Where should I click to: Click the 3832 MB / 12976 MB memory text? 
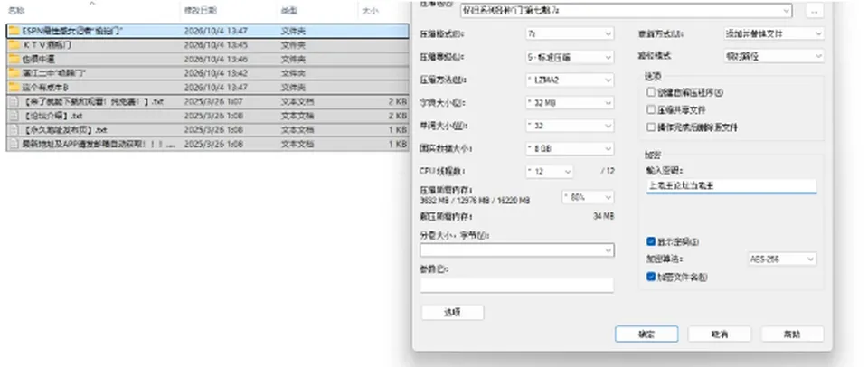(x=475, y=201)
